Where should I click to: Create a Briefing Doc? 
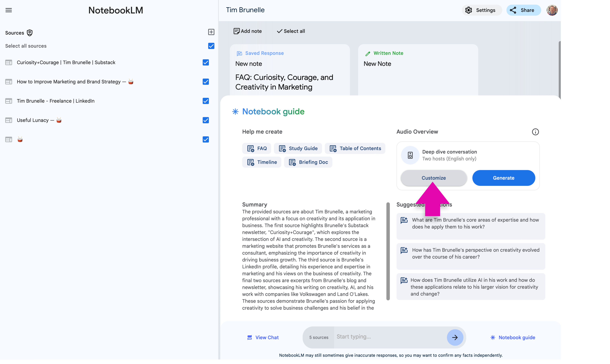click(x=308, y=162)
